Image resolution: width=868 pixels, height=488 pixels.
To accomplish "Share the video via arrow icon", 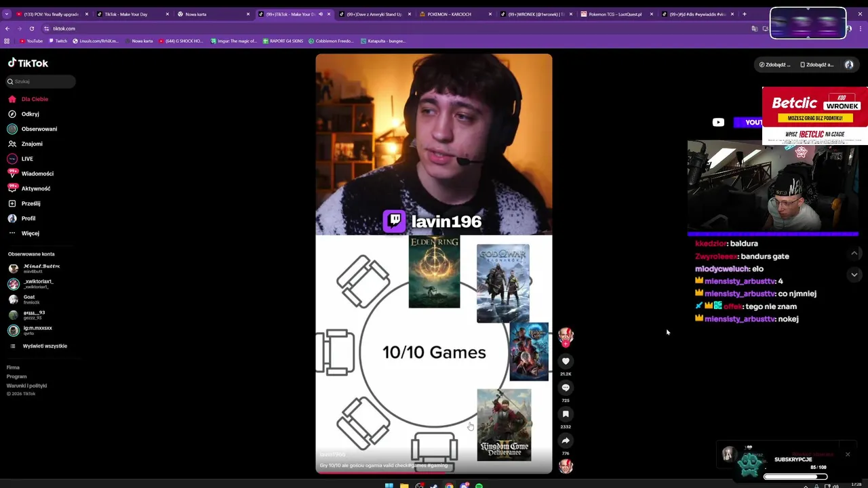I will [x=566, y=441].
